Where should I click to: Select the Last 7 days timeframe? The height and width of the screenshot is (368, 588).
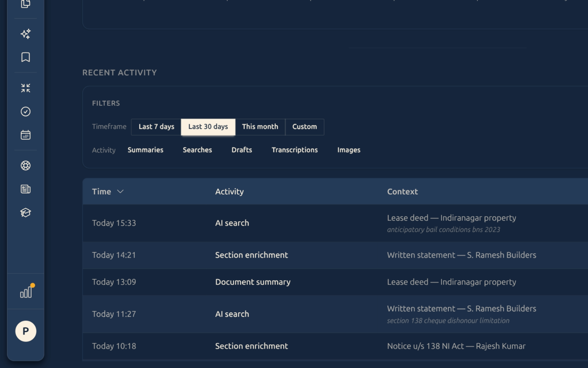[x=156, y=127]
